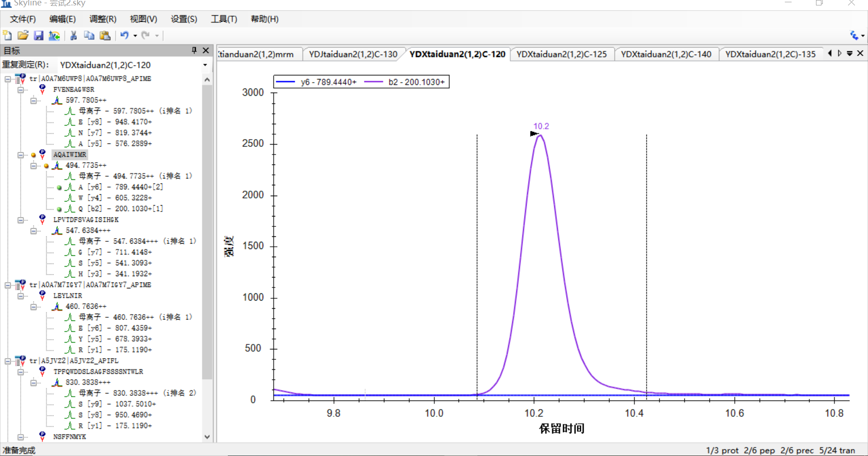The width and height of the screenshot is (868, 456).
Task: Select the W [y4] - 605.3228+ transition
Action: point(115,198)
